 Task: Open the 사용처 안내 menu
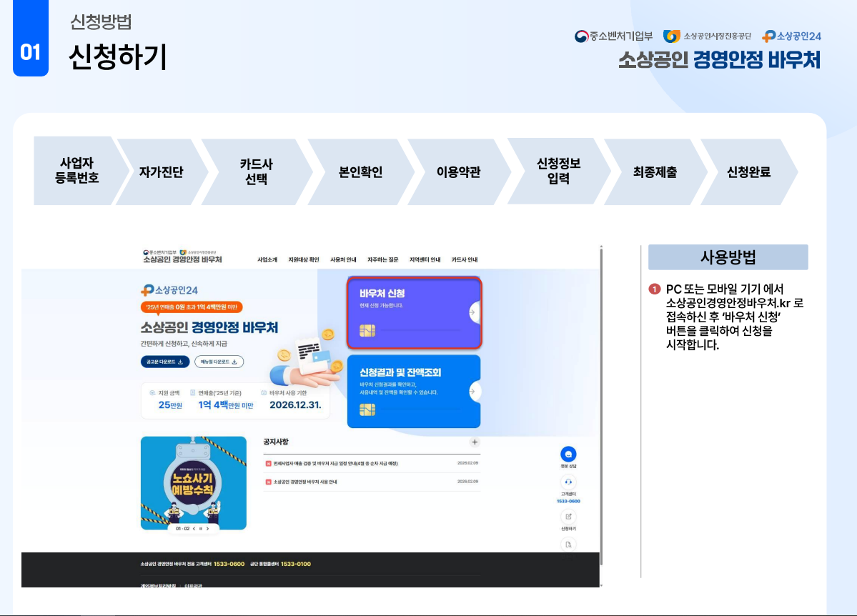point(343,259)
